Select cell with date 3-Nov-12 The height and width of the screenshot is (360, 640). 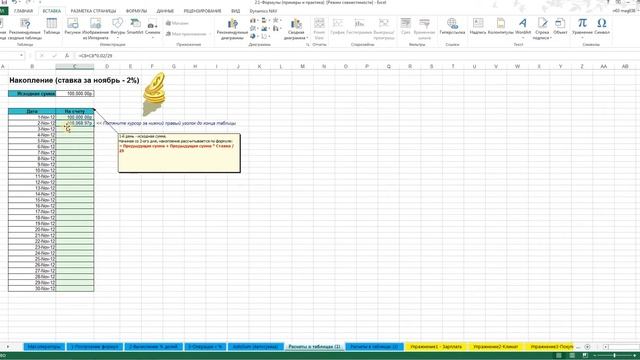pyautogui.click(x=32, y=129)
